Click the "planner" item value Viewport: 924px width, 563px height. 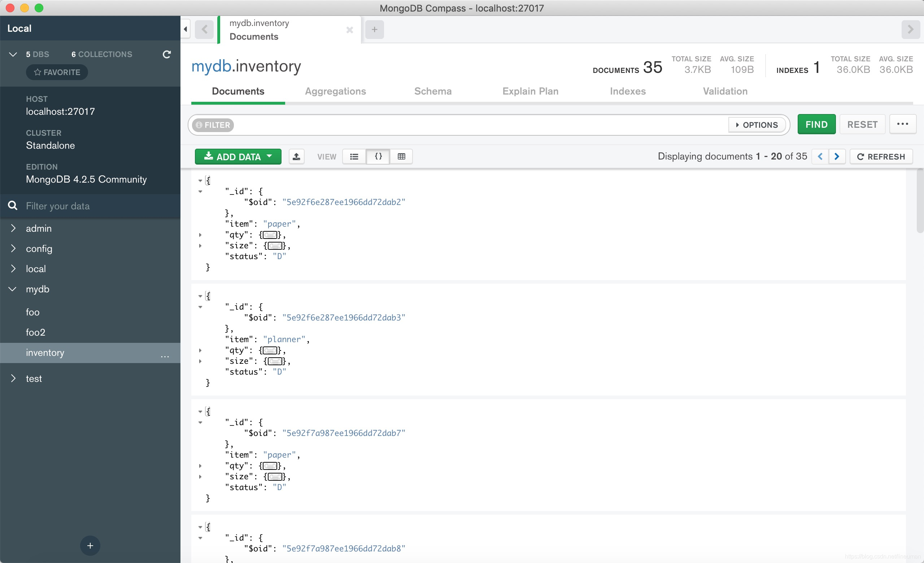point(284,339)
